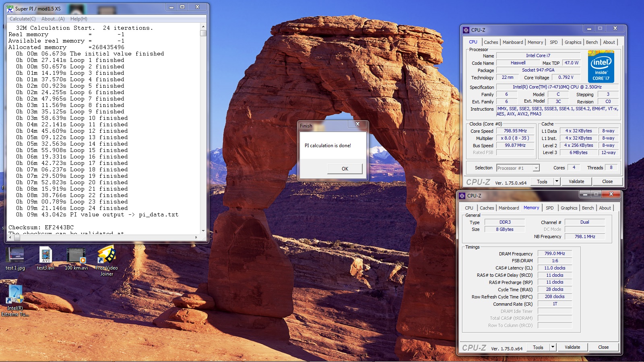644x362 pixels.
Task: Switch to Memory tab in top CPU-Z
Action: pos(535,42)
